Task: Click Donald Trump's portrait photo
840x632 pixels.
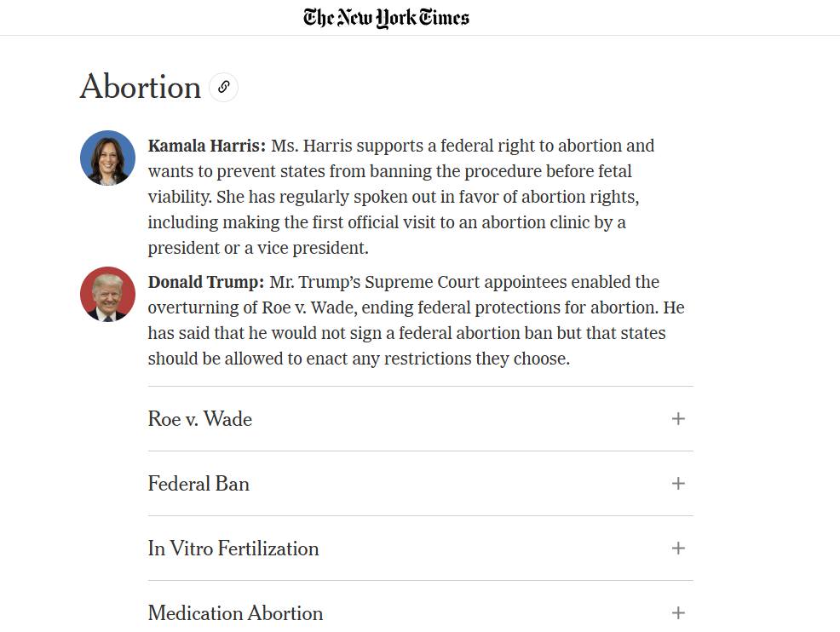Action: point(107,294)
